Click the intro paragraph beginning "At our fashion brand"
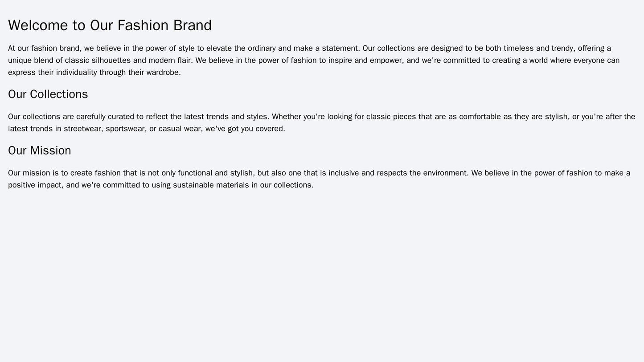 tap(312, 60)
